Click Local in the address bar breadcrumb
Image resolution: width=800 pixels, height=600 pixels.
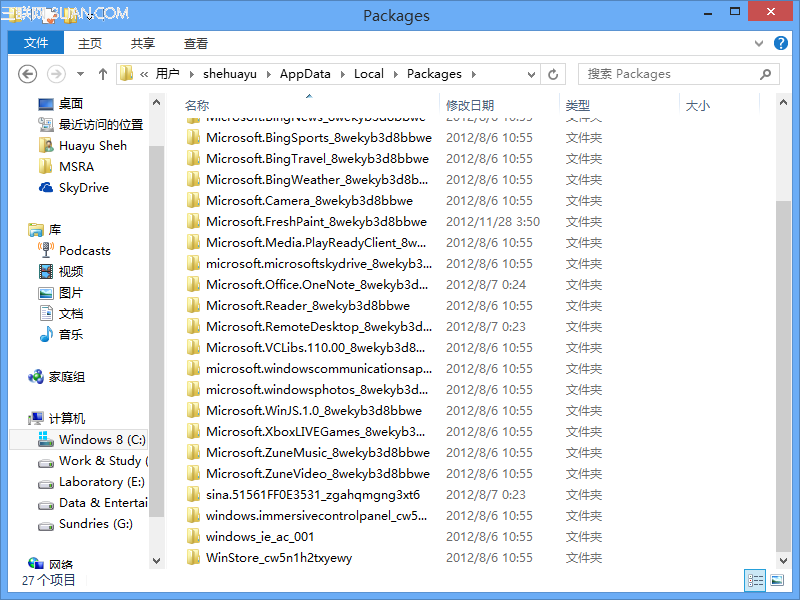click(369, 73)
